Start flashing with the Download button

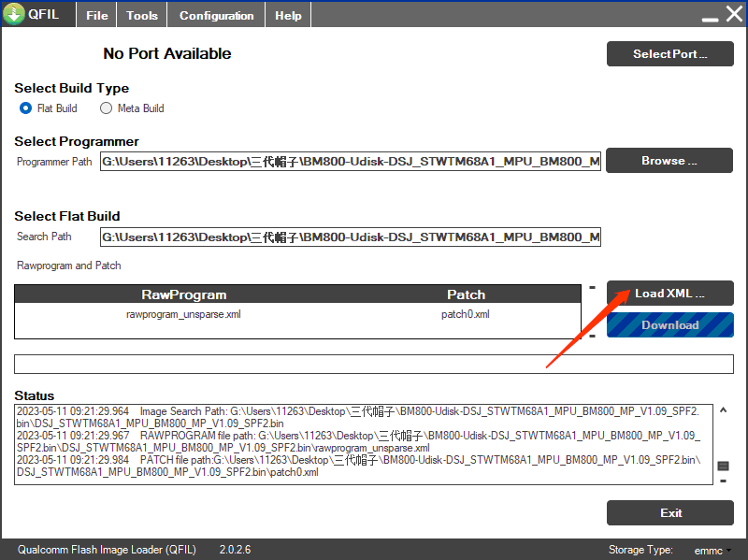tap(669, 325)
